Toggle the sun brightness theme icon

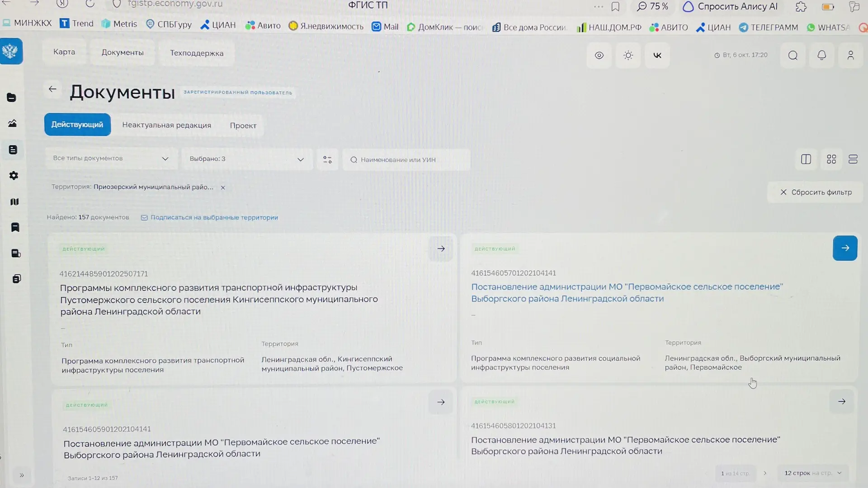628,55
